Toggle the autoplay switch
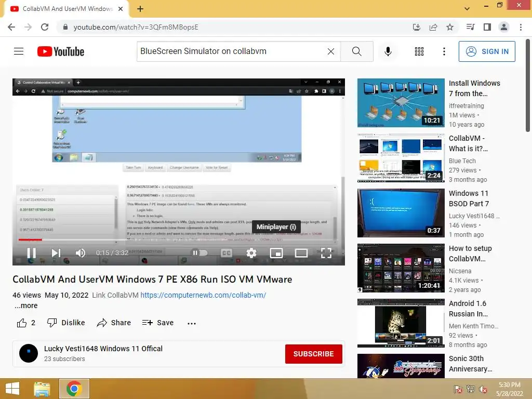This screenshot has height=399, width=532. (200, 253)
